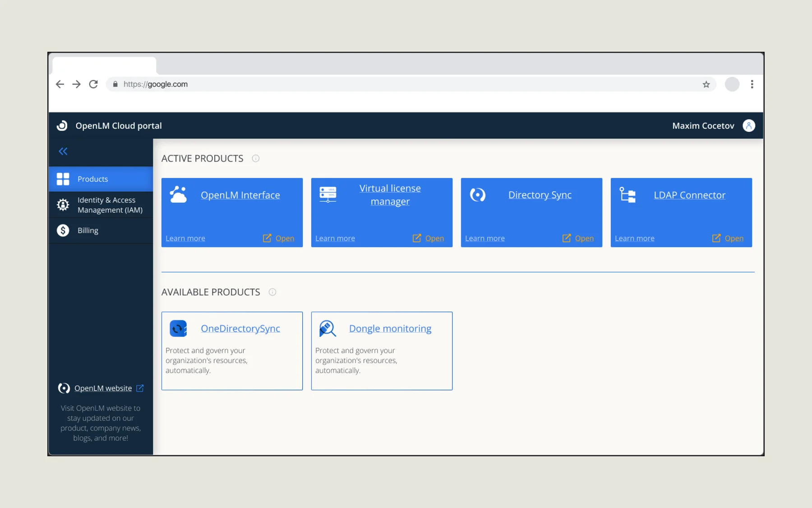
Task: Click Learn more on Directory Sync card
Action: click(x=485, y=238)
